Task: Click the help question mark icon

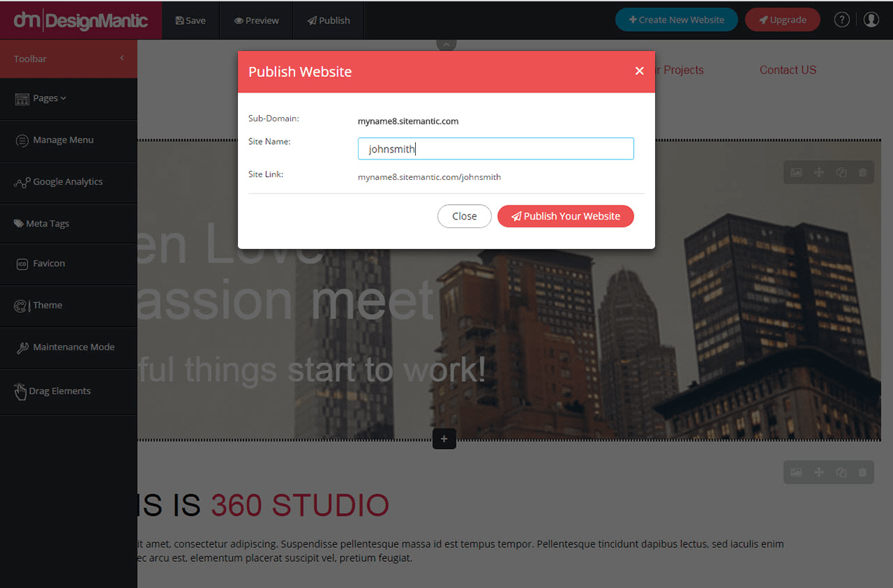Action: (841, 20)
